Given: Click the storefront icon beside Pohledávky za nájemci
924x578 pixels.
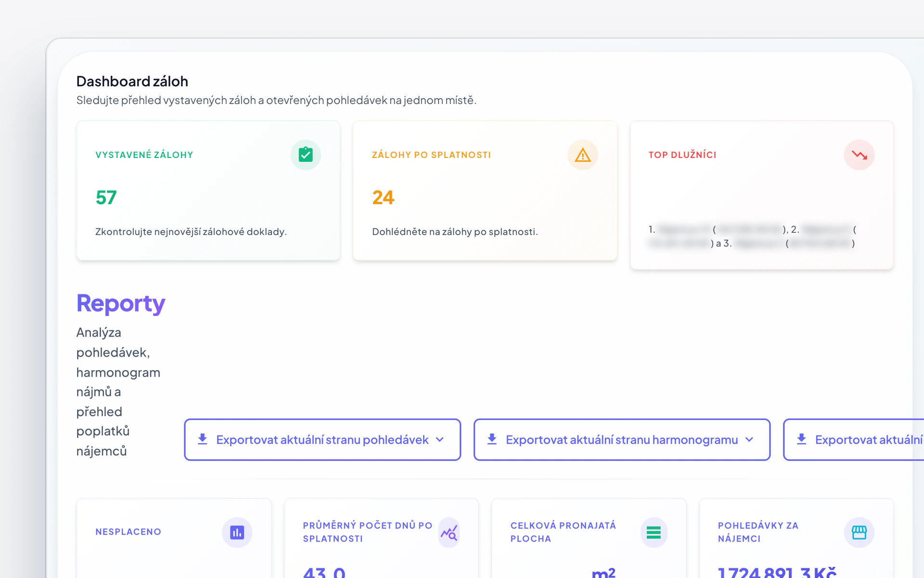Looking at the screenshot, I should click(x=859, y=532).
